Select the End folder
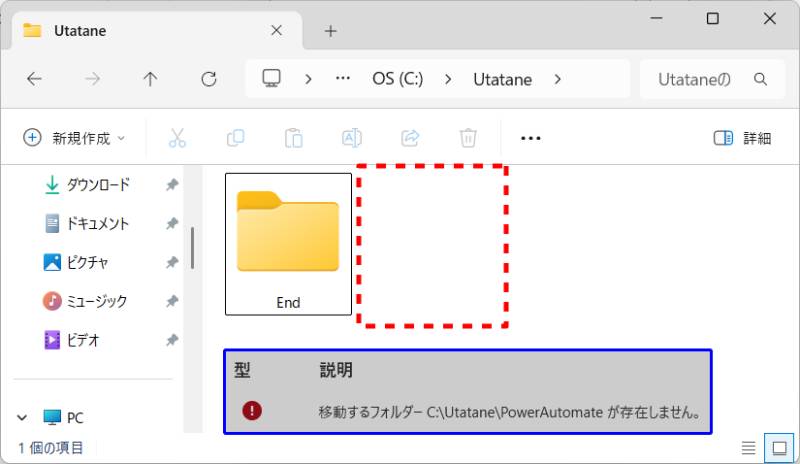The height and width of the screenshot is (464, 800). coord(288,244)
